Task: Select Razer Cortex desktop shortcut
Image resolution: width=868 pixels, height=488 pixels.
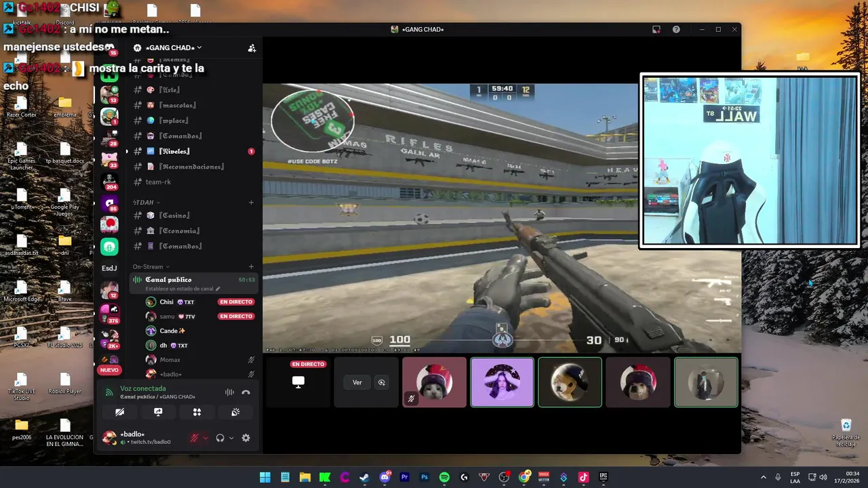Action: pos(22,106)
